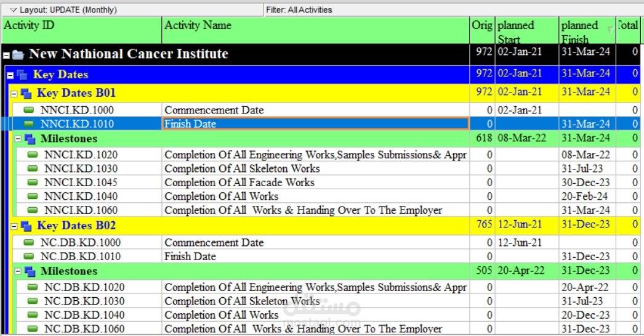Click activity icon for NNCI.KD.1020
This screenshot has height=336, width=644.
33,155
